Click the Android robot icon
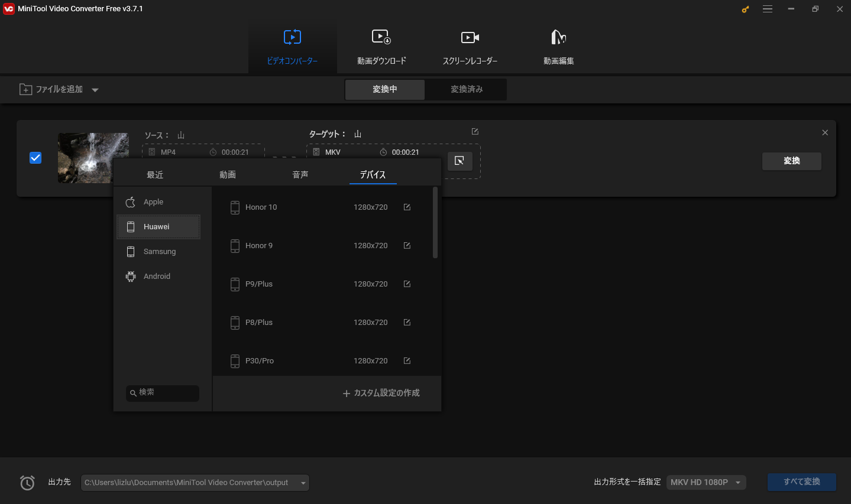The image size is (851, 504). click(x=131, y=277)
